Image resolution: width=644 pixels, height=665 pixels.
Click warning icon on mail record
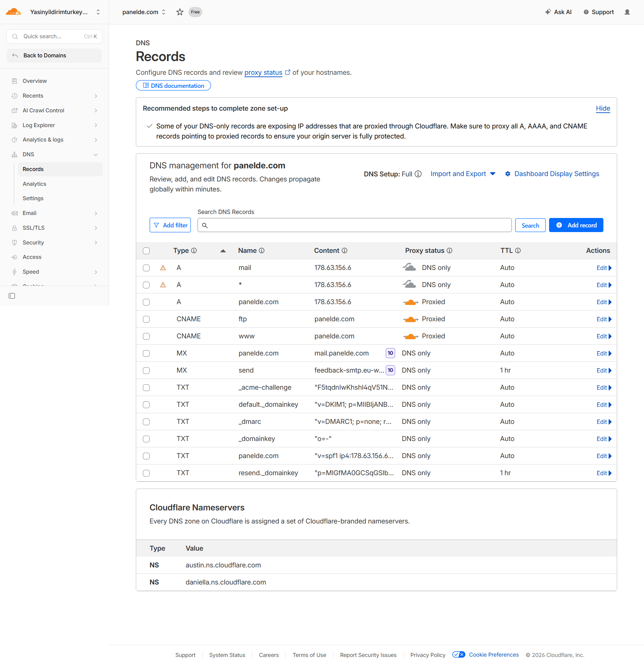(163, 268)
